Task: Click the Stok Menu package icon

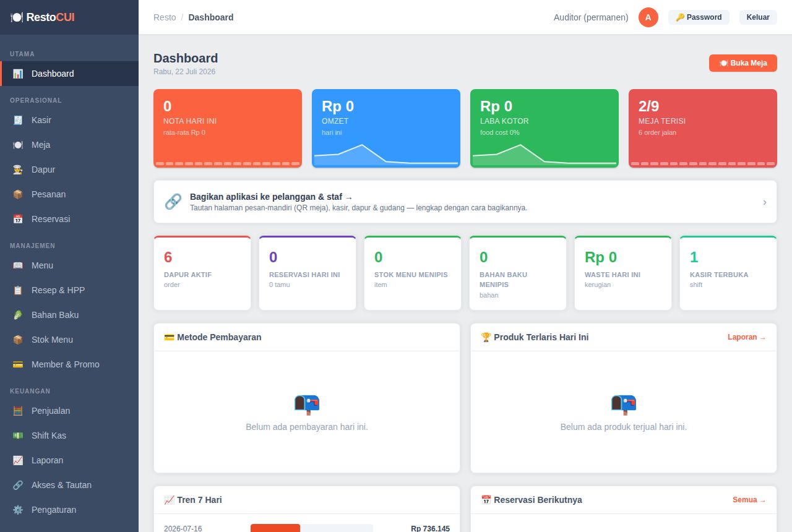Action: (x=18, y=340)
